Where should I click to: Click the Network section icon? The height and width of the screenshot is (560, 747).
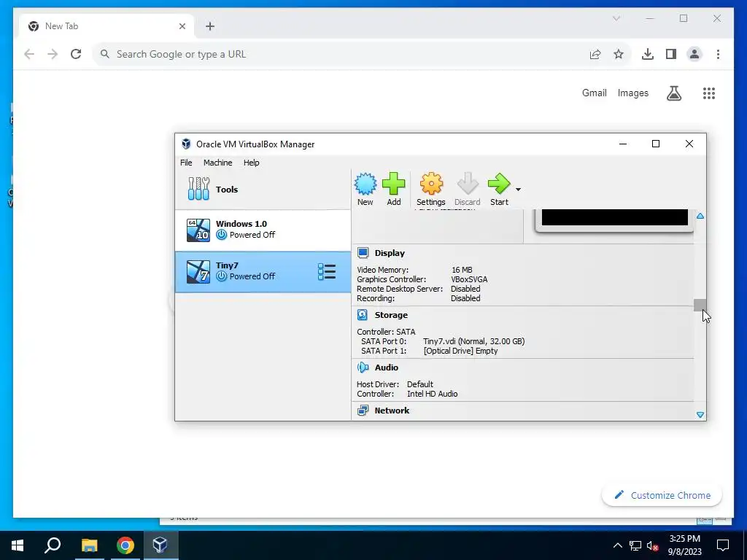click(x=363, y=410)
